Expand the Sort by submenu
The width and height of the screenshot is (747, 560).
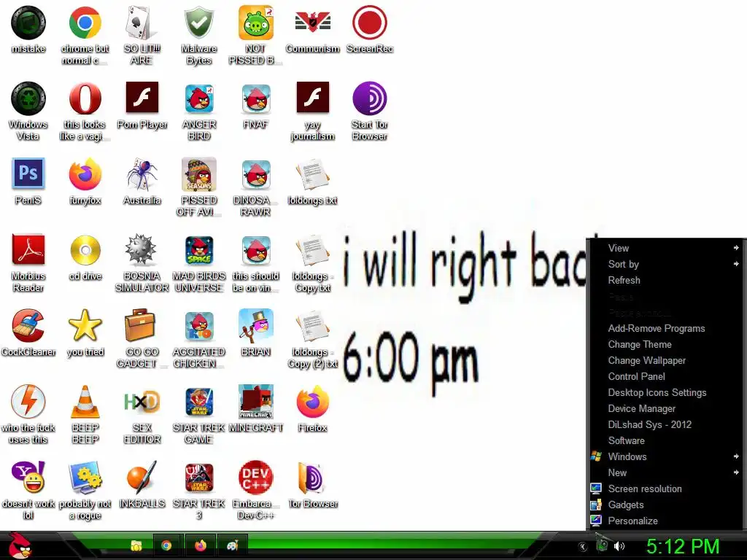665,264
